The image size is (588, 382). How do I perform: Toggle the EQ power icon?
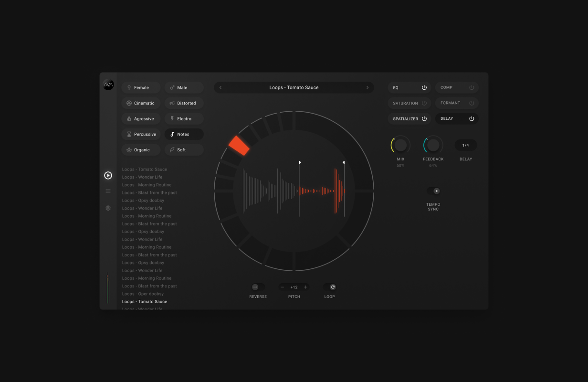pos(424,88)
